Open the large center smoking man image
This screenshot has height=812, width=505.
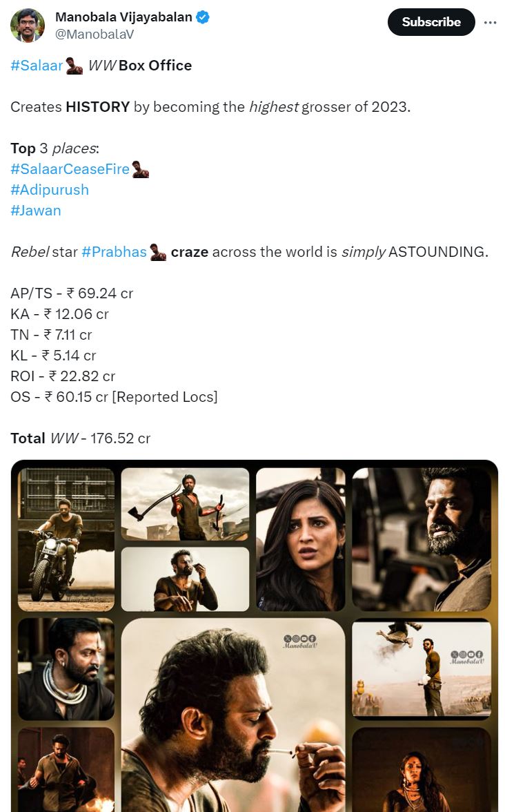tap(233, 715)
